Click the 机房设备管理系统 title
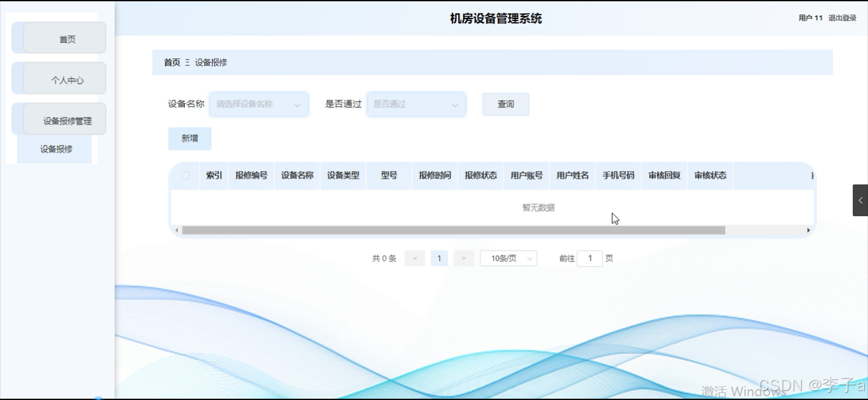The width and height of the screenshot is (868, 400). (496, 18)
